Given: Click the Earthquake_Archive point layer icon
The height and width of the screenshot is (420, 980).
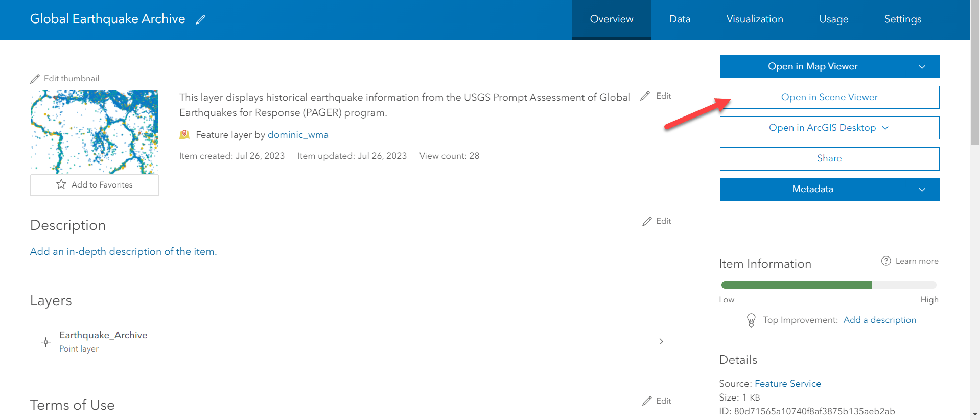Looking at the screenshot, I should pos(46,342).
